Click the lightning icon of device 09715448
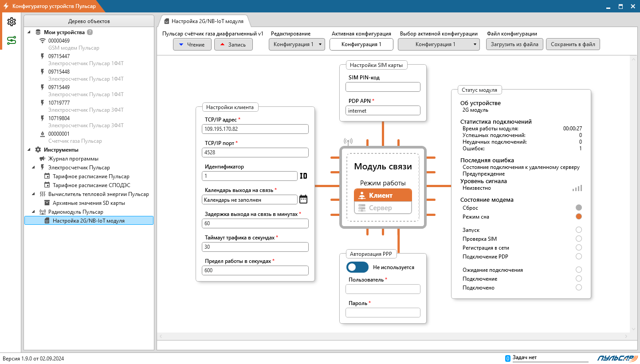Image resolution: width=640 pixels, height=364 pixels. click(x=43, y=72)
